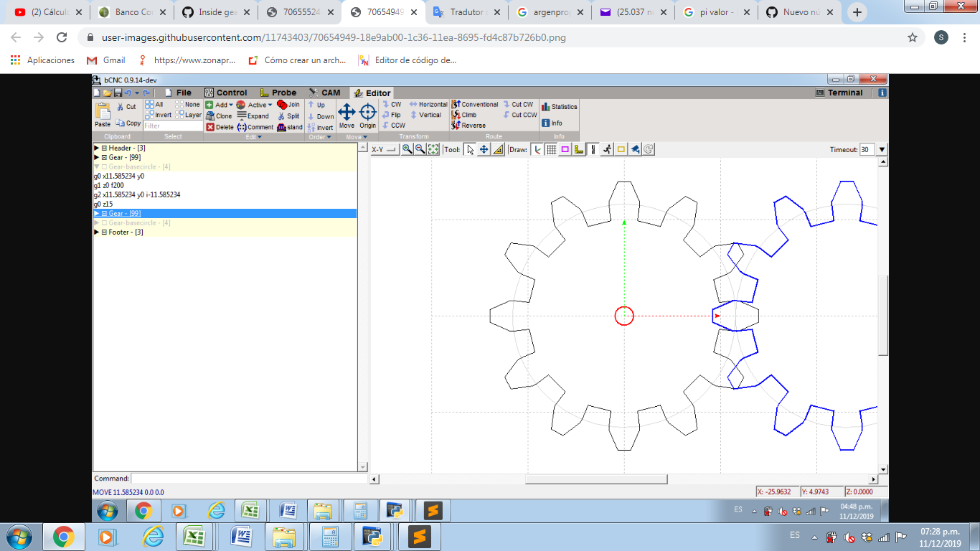Click the Command input field

[248, 479]
